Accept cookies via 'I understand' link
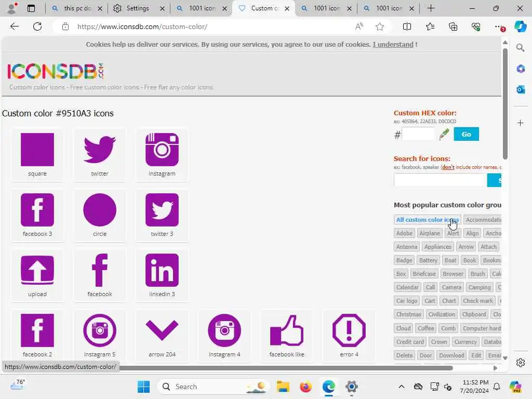This screenshot has height=399, width=532. click(x=393, y=45)
